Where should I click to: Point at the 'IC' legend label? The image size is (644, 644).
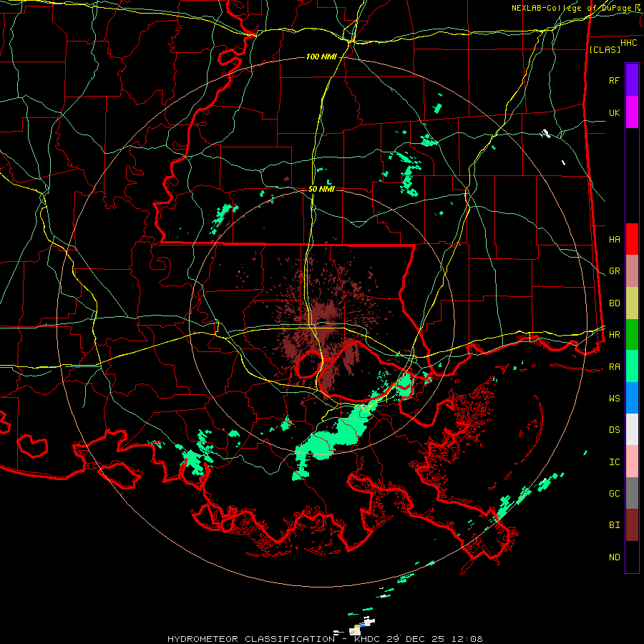[x=614, y=462]
